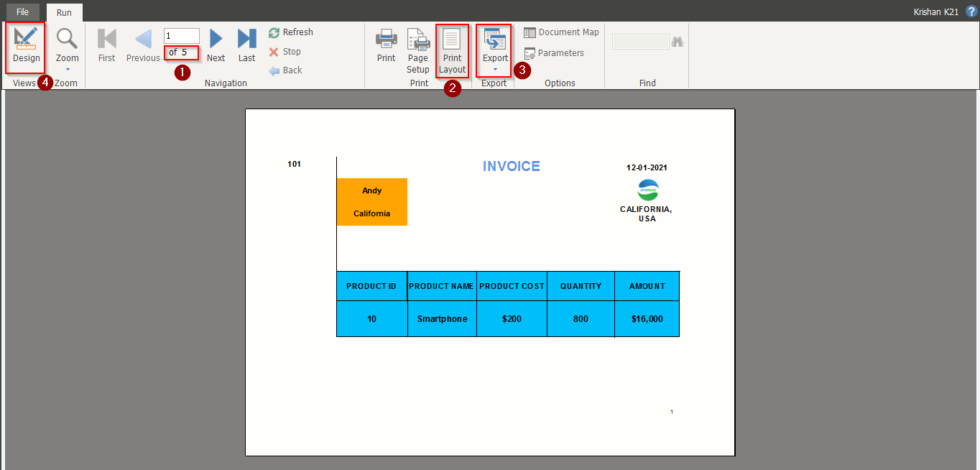Click inside the page number field
The height and width of the screenshot is (470, 980).
tap(181, 35)
